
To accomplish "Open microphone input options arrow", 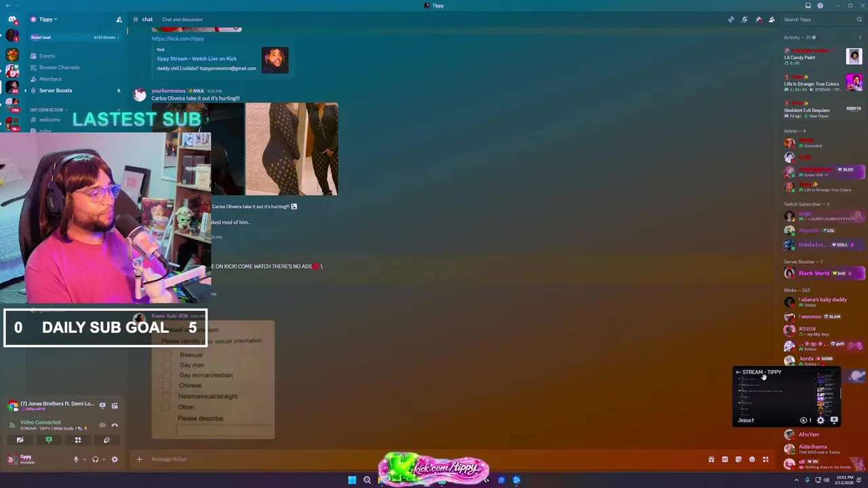I will tap(84, 460).
